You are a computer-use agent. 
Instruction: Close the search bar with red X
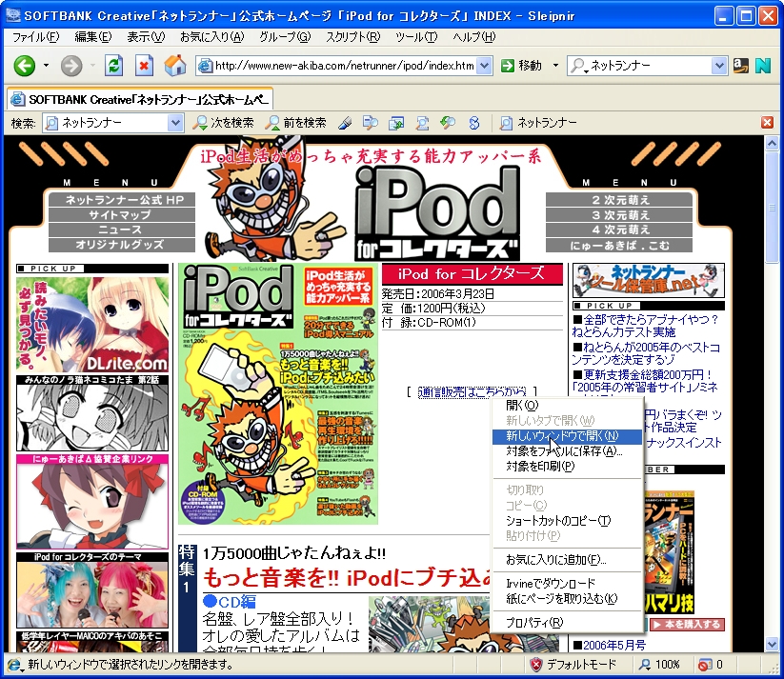click(767, 123)
